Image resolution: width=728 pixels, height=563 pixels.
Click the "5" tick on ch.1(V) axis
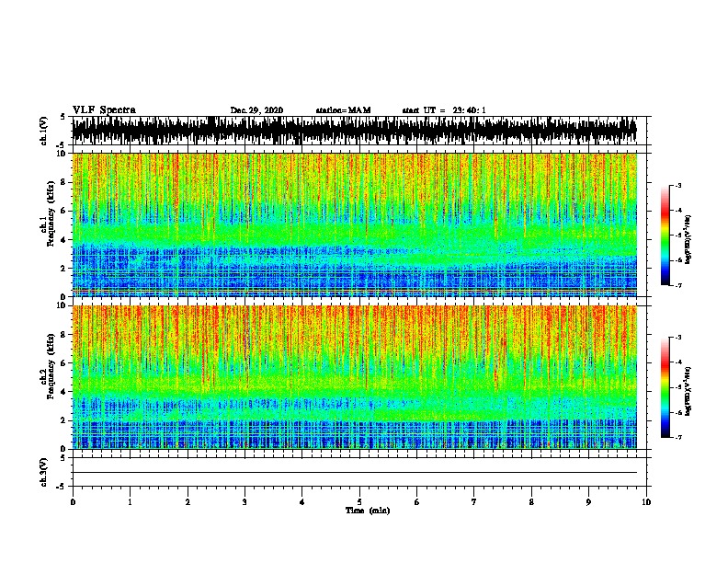(x=63, y=117)
